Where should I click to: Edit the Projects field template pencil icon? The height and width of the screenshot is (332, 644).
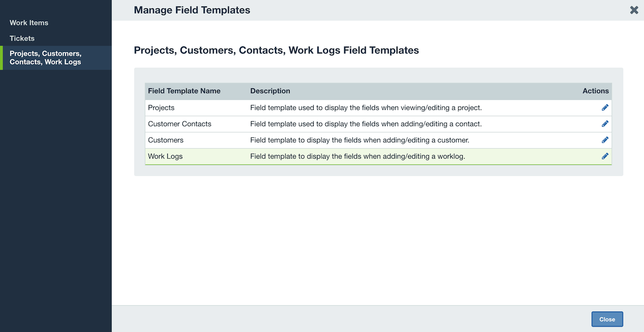pos(605,108)
